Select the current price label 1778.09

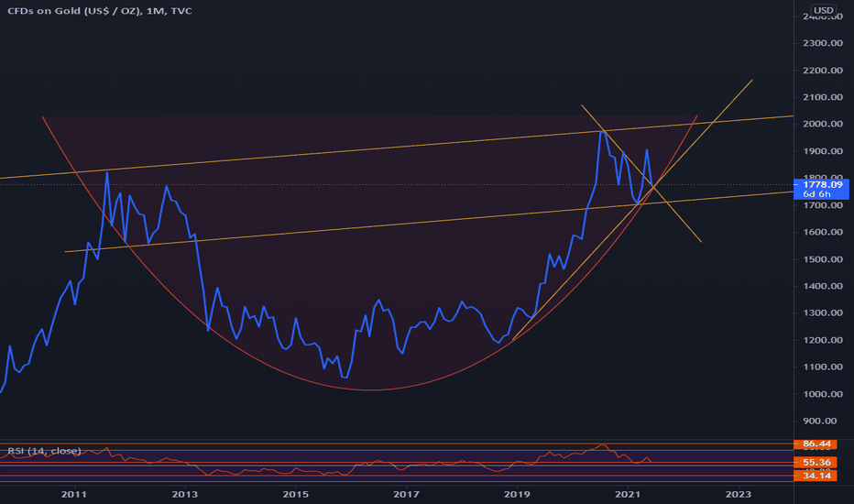point(823,185)
